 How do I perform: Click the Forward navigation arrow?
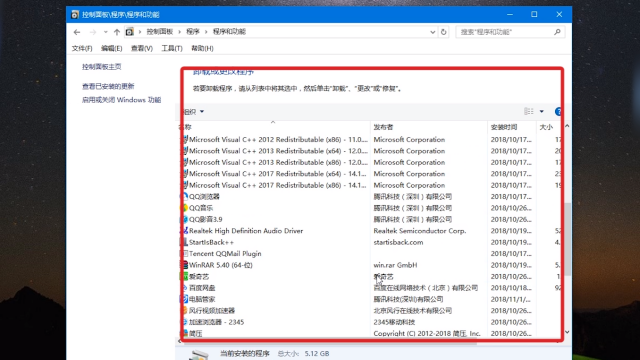93,32
